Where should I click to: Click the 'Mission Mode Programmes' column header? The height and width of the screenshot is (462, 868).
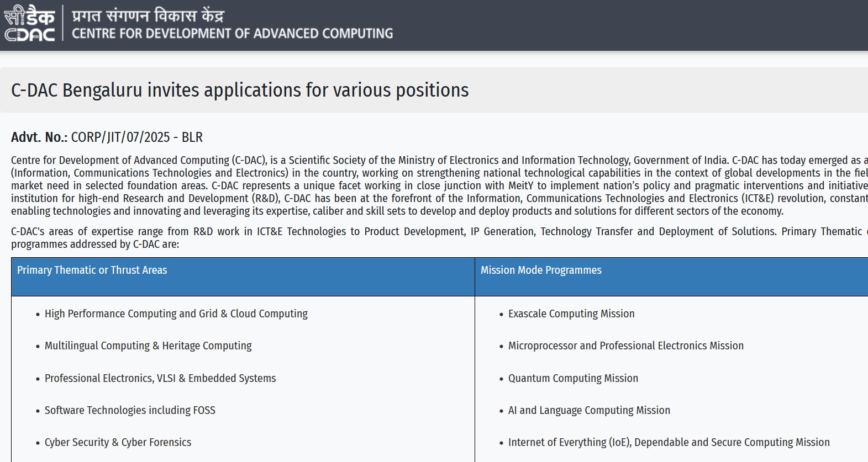541,270
